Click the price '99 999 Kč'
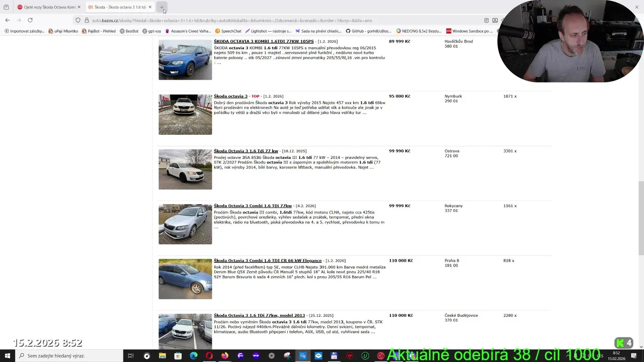This screenshot has width=644, height=362. pyautogui.click(x=399, y=206)
